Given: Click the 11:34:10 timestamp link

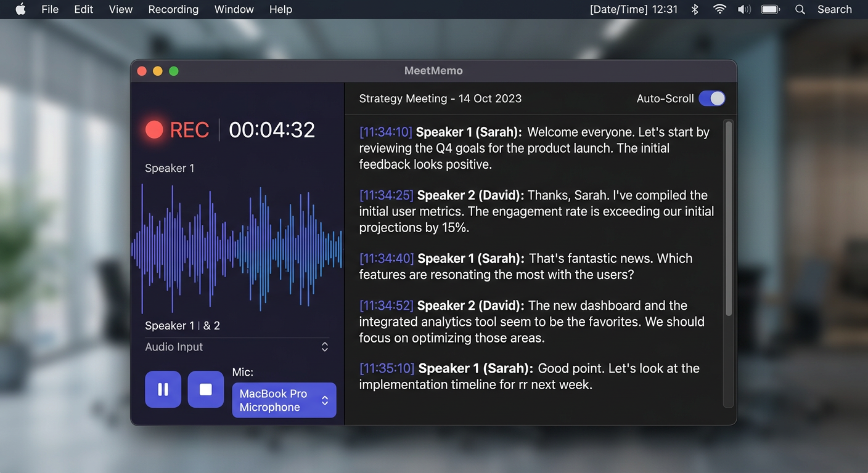Looking at the screenshot, I should (385, 132).
